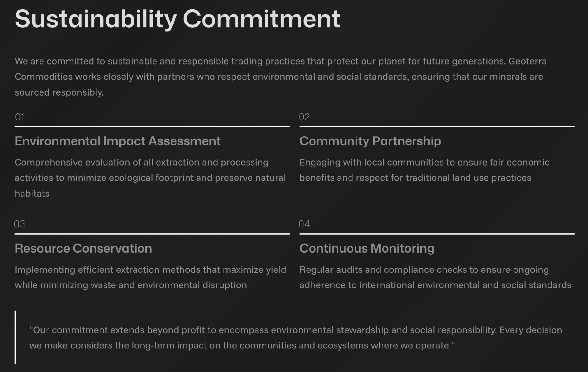Click the Sustainability Commitment heading
The image size is (588, 372).
point(177,19)
